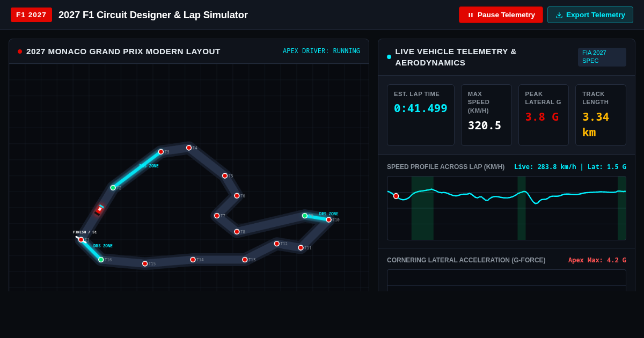Click Cornering Lateral Acceleration heading
The width and height of the screenshot is (644, 338).
click(x=466, y=260)
